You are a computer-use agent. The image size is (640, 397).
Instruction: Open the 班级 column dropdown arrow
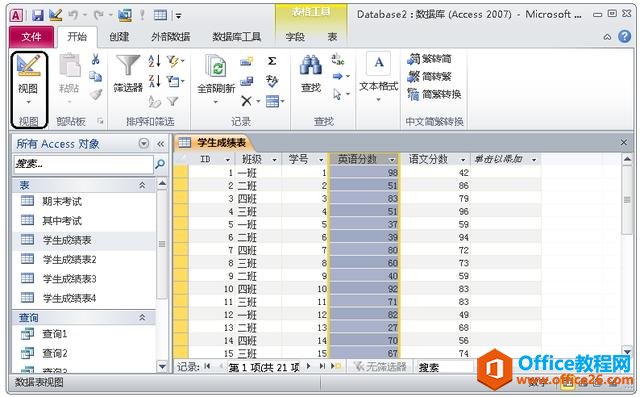(275, 160)
